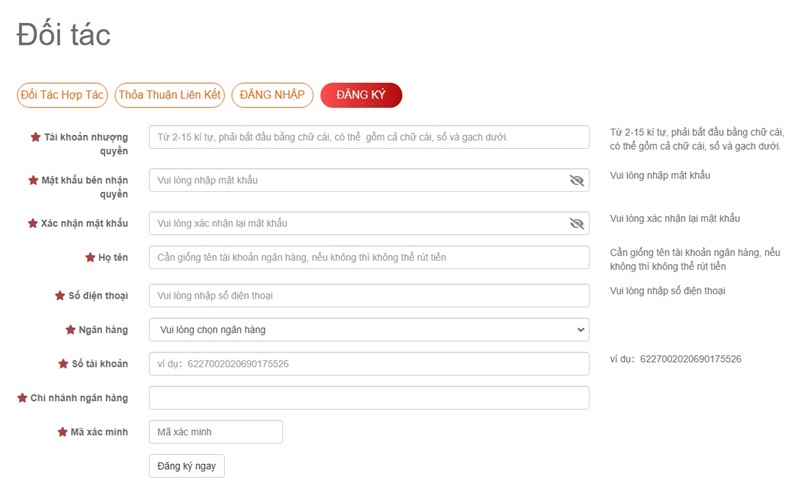
Task: Click the required star next to Xác nhận mật khẩu
Action: (33, 223)
